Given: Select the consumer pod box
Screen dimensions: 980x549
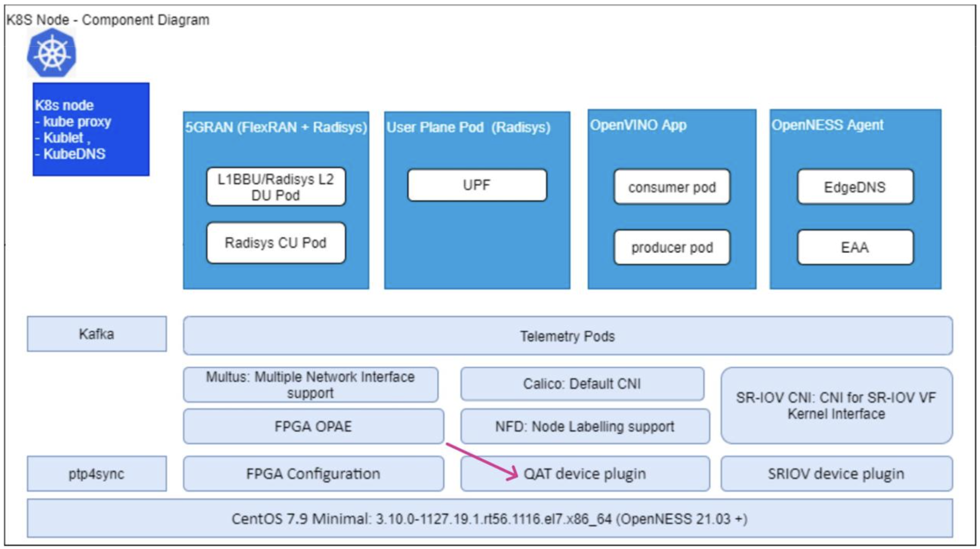Looking at the screenshot, I should 671,187.
